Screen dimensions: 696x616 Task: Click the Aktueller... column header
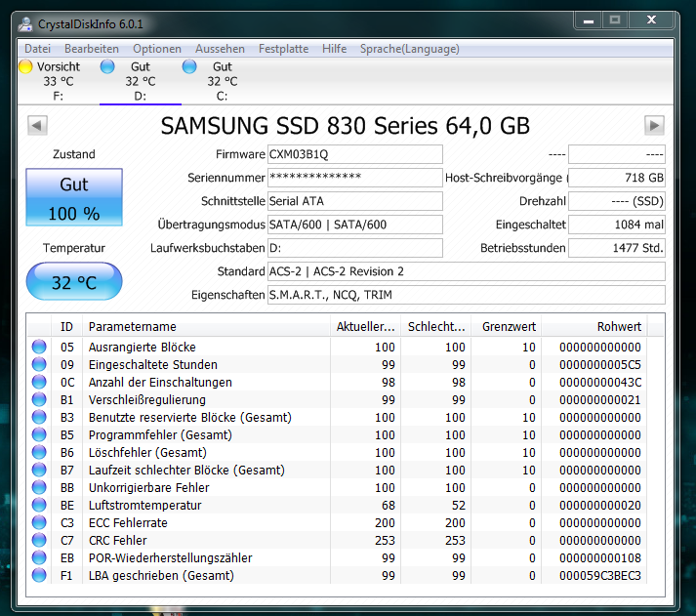coord(365,327)
